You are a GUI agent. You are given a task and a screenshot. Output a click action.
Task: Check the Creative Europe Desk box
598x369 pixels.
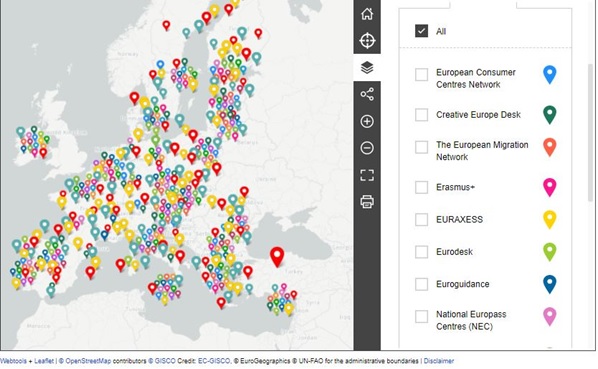[x=421, y=114]
